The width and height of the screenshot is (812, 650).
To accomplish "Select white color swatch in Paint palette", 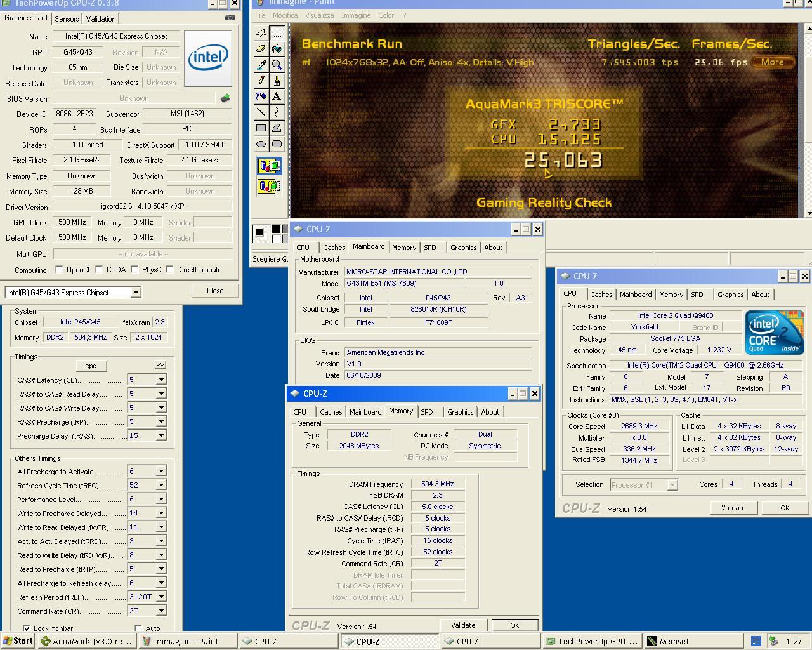I will pos(276,239).
